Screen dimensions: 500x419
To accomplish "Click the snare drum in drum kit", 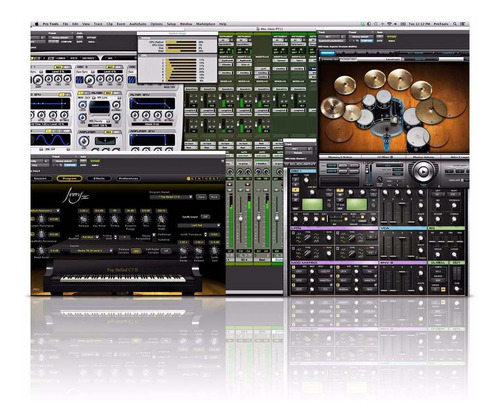I will coord(364,119).
